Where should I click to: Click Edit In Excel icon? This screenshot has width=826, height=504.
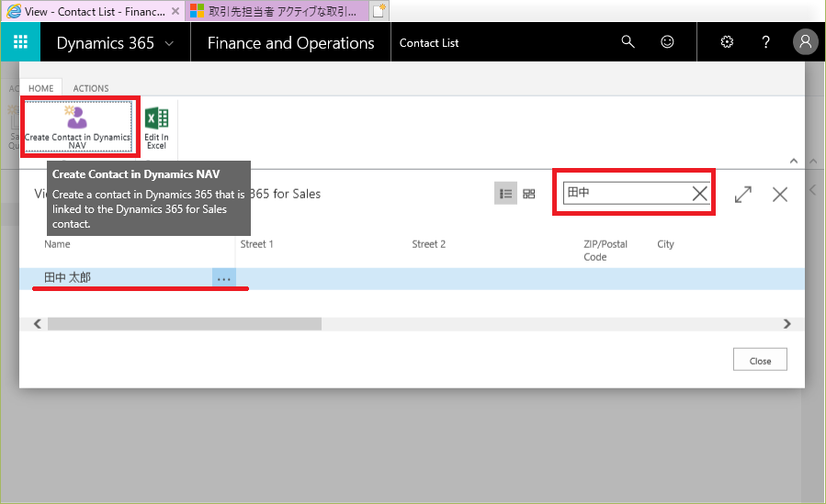tap(156, 129)
